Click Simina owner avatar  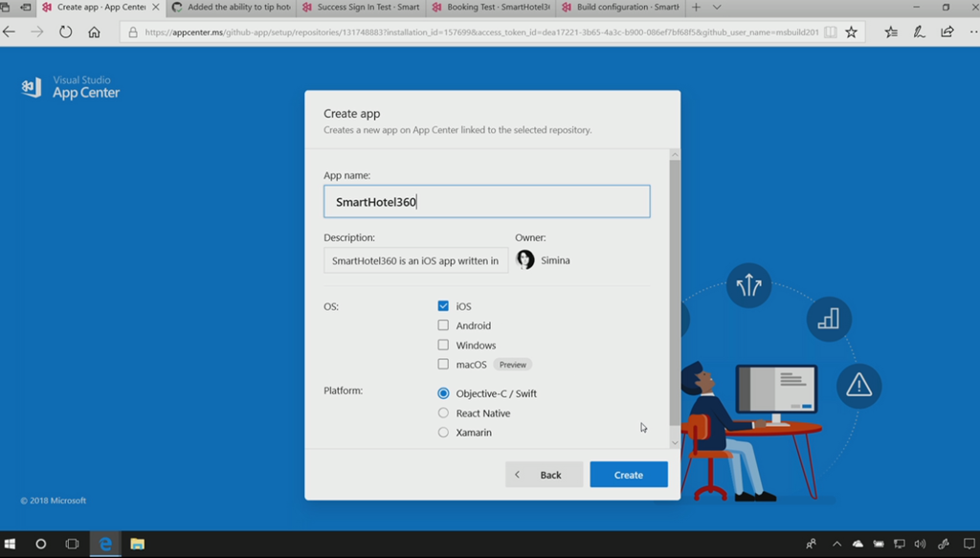click(525, 260)
